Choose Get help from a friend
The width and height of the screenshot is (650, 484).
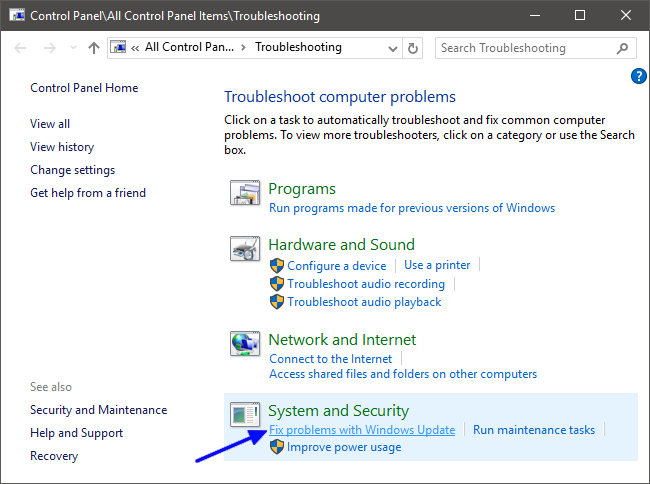tap(88, 193)
